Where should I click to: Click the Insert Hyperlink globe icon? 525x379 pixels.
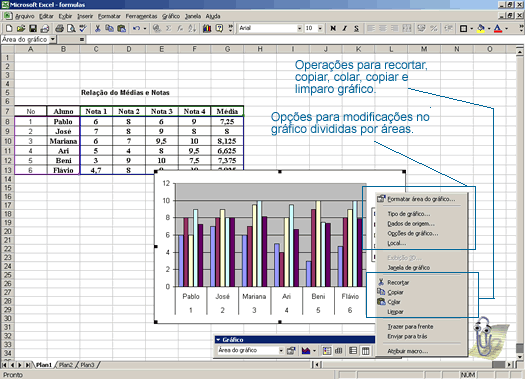(156, 28)
